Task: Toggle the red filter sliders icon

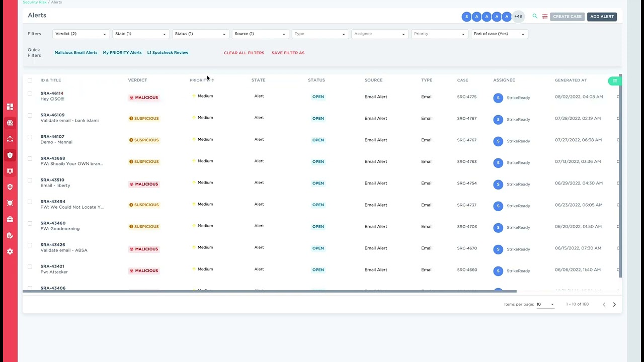Action: (x=545, y=17)
